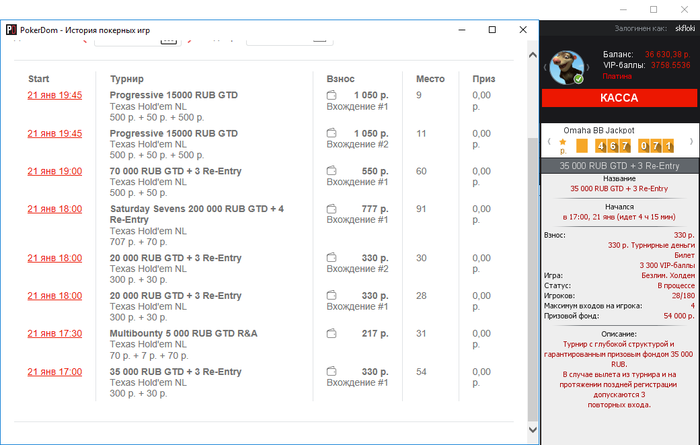
Task: Open the 21 янв 17:30 link
Action: 55,333
